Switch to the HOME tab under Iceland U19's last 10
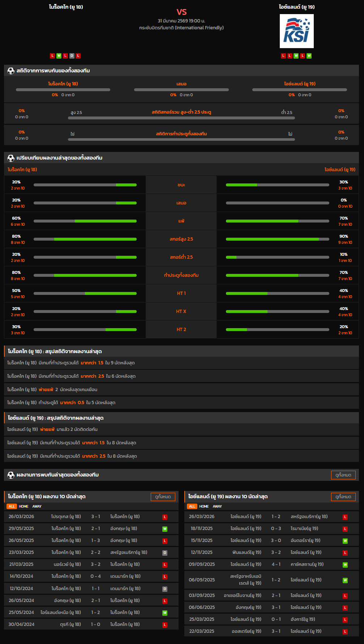364x644 pixels. pyautogui.click(x=204, y=507)
